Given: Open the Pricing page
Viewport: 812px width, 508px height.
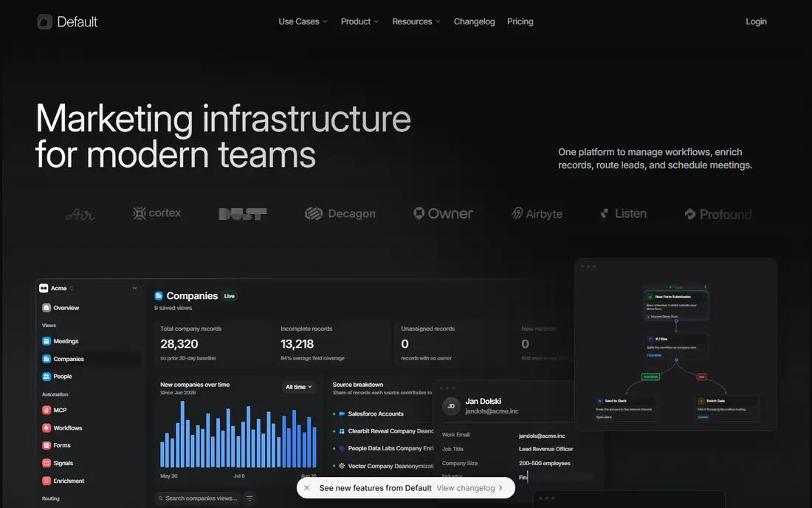Looking at the screenshot, I should 520,21.
